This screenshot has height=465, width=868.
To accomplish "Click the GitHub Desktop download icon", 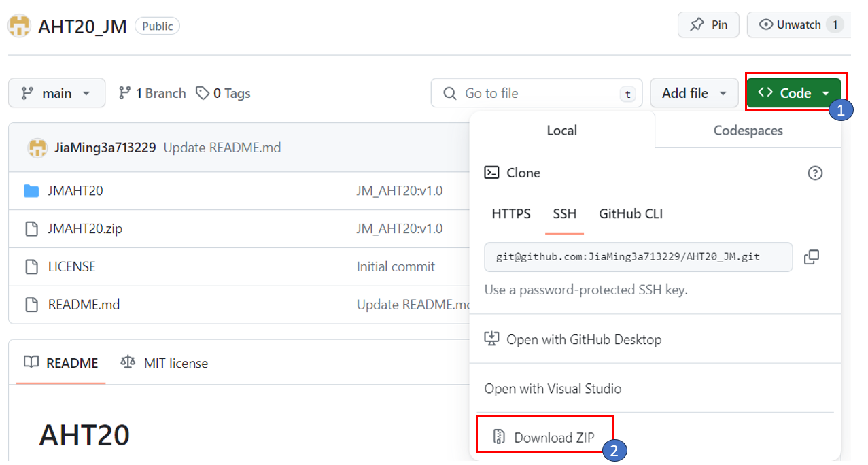I will pos(491,339).
